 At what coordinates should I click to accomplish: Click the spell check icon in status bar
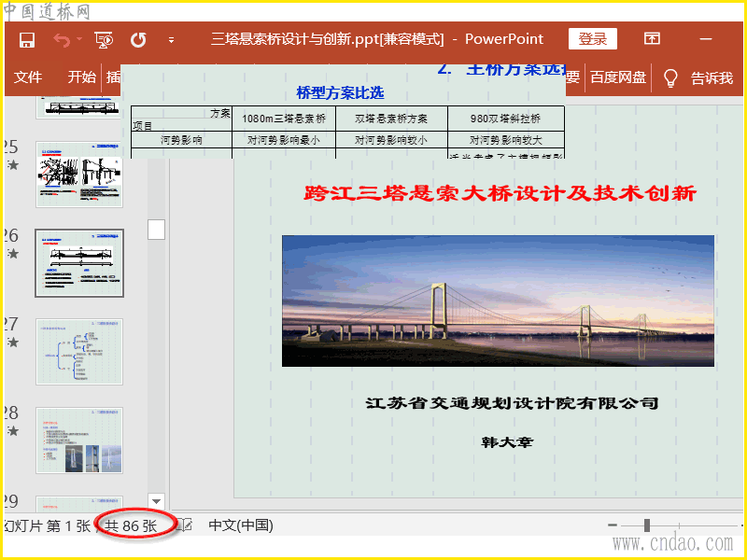click(185, 525)
